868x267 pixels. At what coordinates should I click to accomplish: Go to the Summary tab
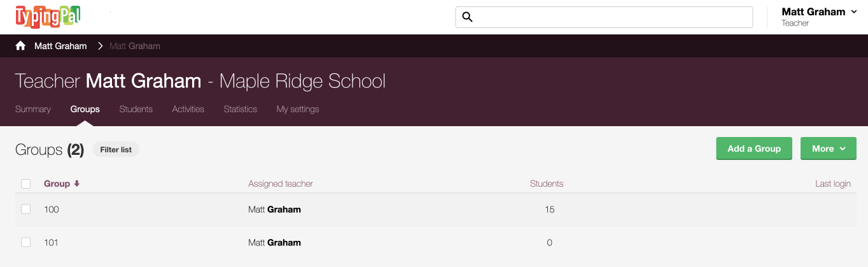point(33,109)
